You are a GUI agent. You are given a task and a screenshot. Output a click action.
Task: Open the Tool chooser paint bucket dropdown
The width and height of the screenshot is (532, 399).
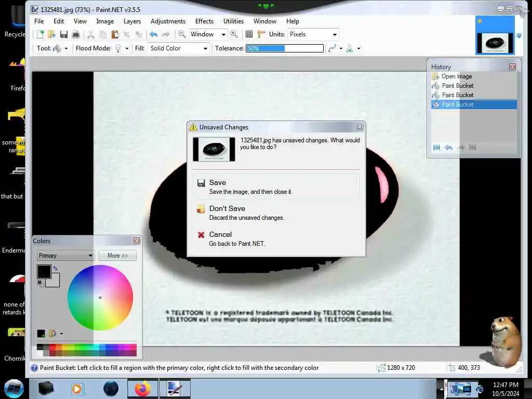pos(60,48)
